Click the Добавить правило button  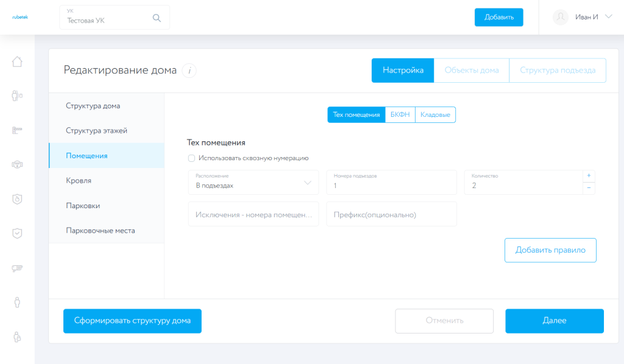(x=550, y=250)
